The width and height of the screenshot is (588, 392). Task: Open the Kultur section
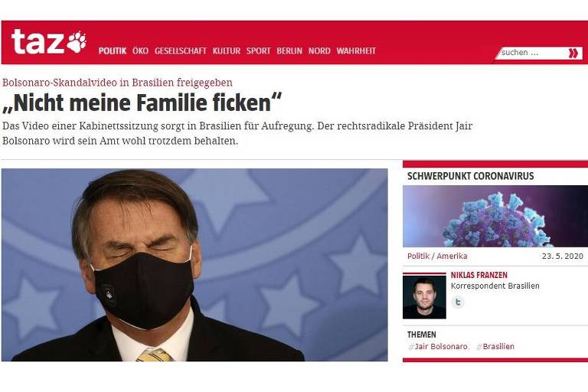[x=227, y=51]
